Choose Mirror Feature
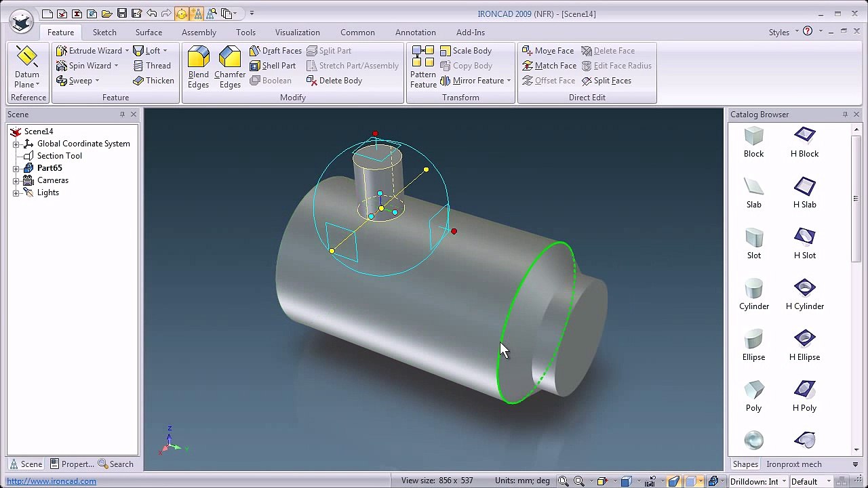 click(x=472, y=81)
